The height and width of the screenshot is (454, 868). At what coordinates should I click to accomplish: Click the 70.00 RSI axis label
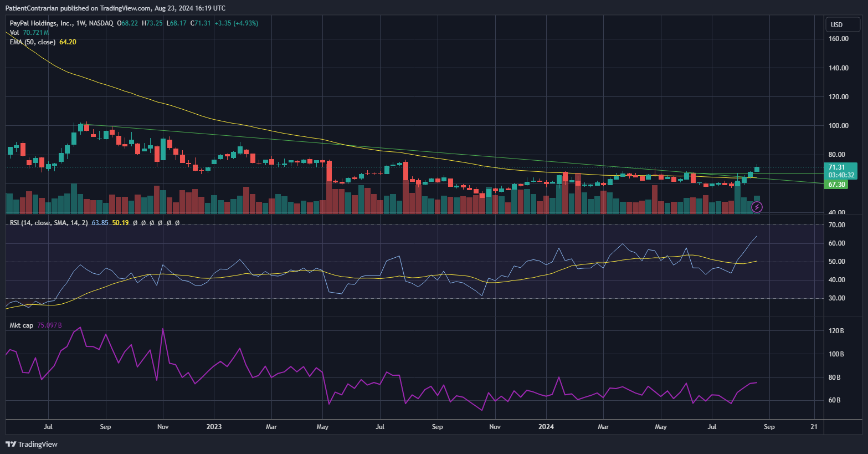(837, 225)
